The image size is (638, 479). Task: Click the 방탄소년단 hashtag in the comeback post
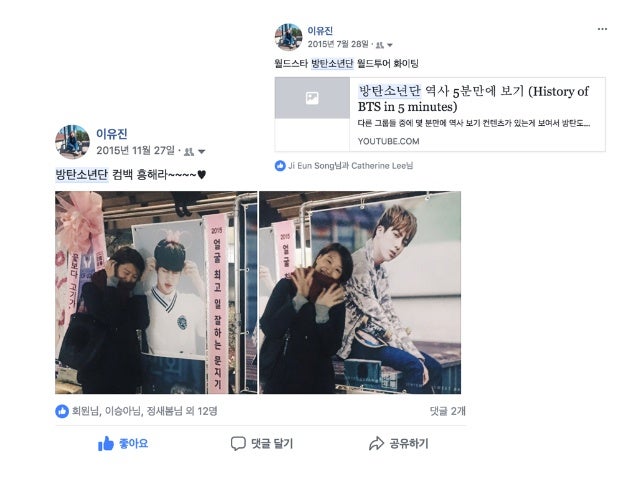coord(82,175)
